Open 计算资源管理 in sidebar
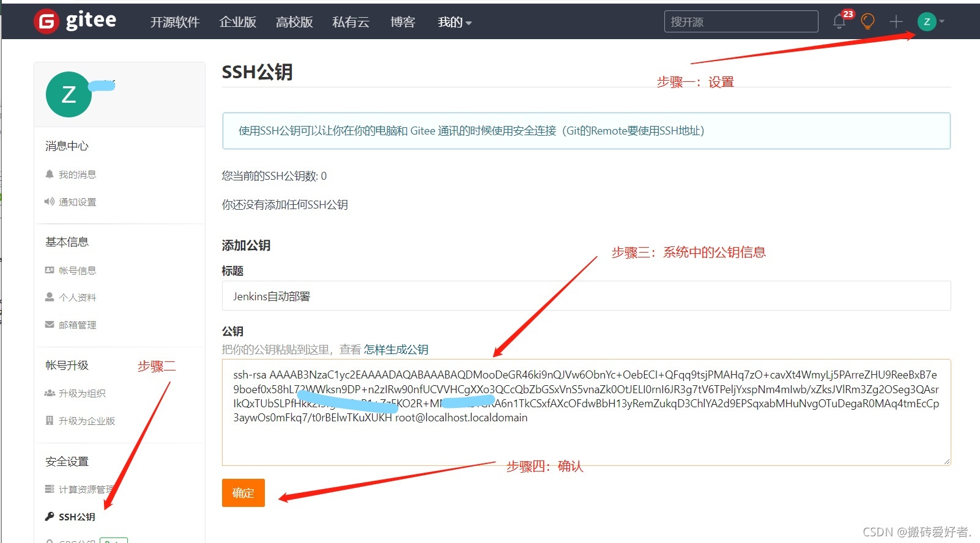Viewport: 980px width, 543px height. coord(86,489)
